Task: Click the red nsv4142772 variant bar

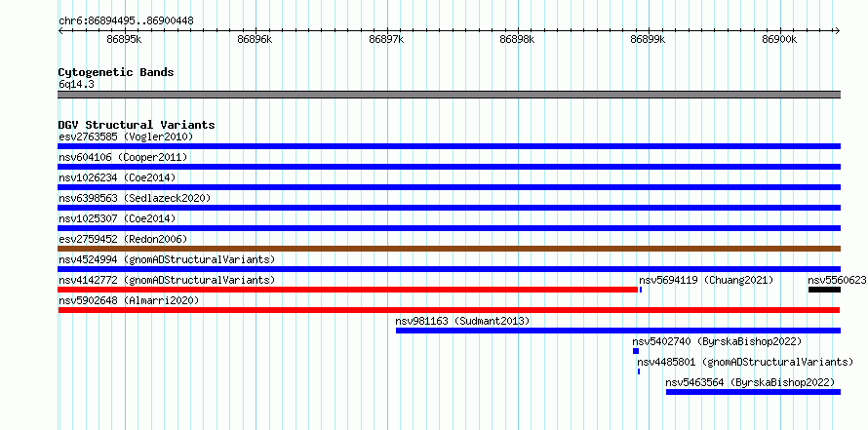Action: click(347, 290)
